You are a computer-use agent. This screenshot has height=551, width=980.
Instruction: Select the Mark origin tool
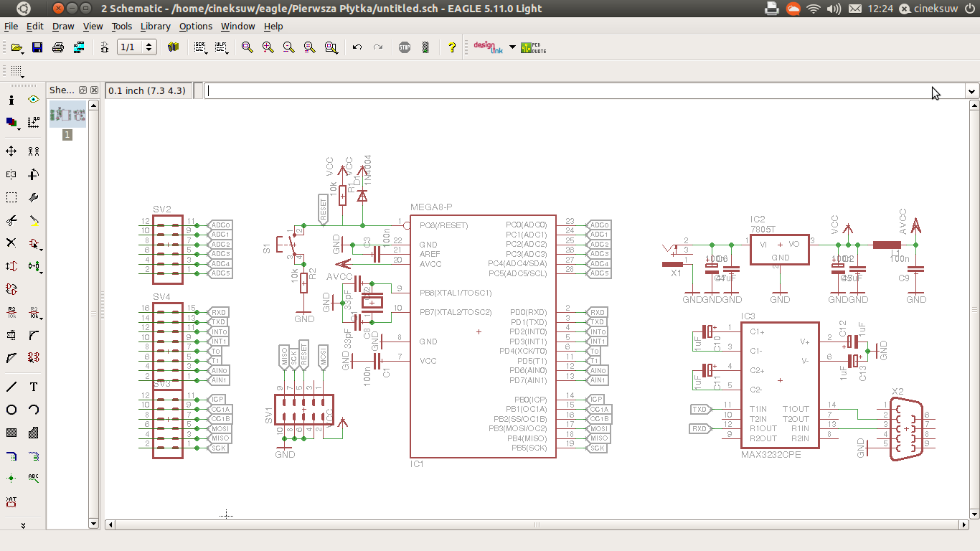[x=34, y=122]
